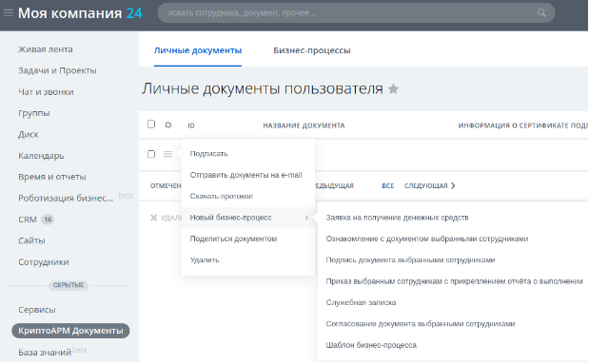Select Поделиться документом menu item
This screenshot has height=364, width=589.
233,239
